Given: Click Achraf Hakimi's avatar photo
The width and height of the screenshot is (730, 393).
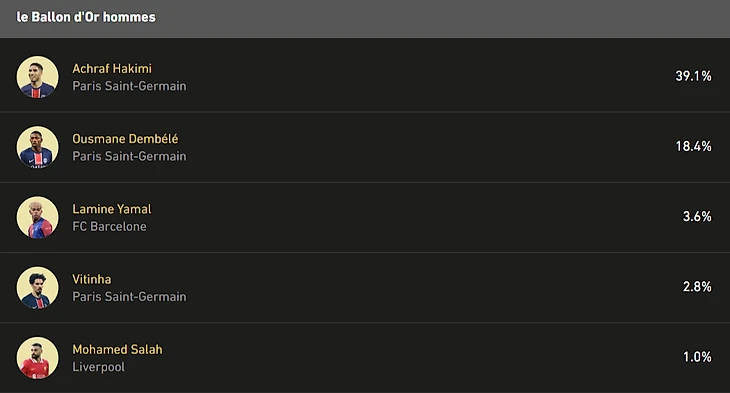Looking at the screenshot, I should coord(38,77).
